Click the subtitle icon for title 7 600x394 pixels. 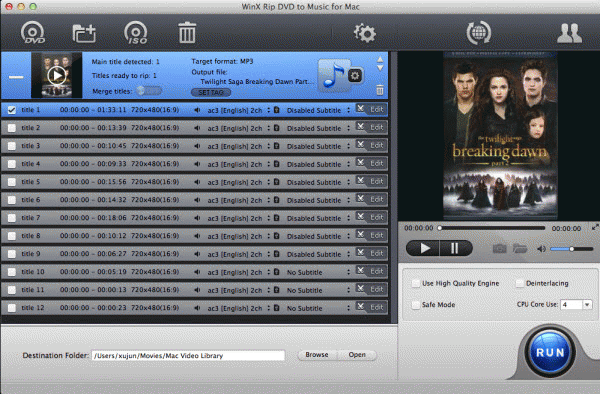pyautogui.click(x=277, y=218)
